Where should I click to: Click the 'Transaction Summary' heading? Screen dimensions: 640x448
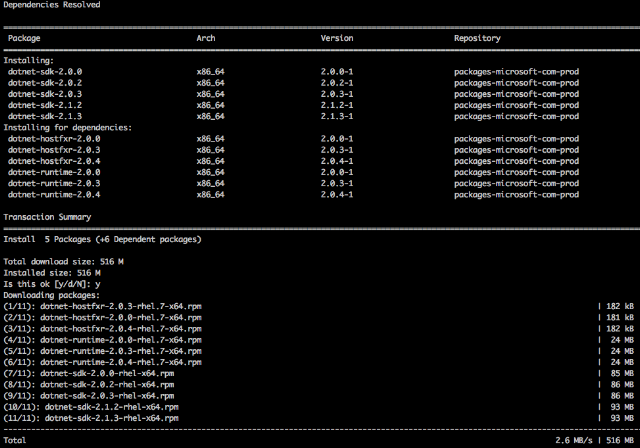[47, 217]
